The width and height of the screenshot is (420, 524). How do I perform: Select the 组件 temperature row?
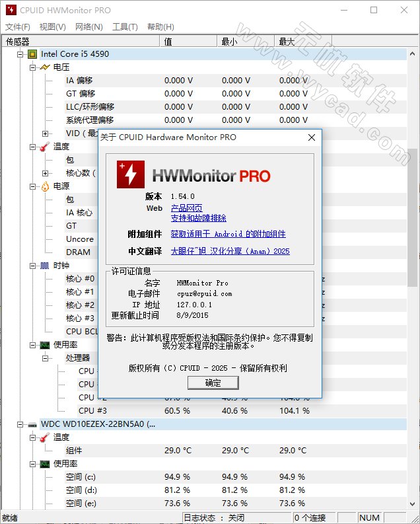(x=235, y=451)
